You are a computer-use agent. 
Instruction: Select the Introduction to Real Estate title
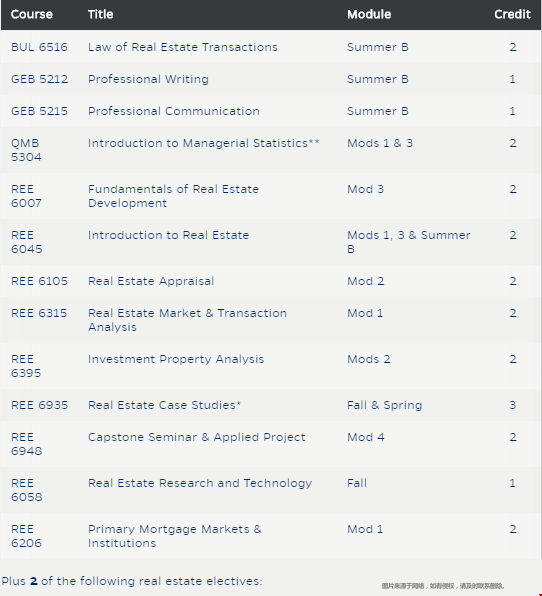point(168,235)
